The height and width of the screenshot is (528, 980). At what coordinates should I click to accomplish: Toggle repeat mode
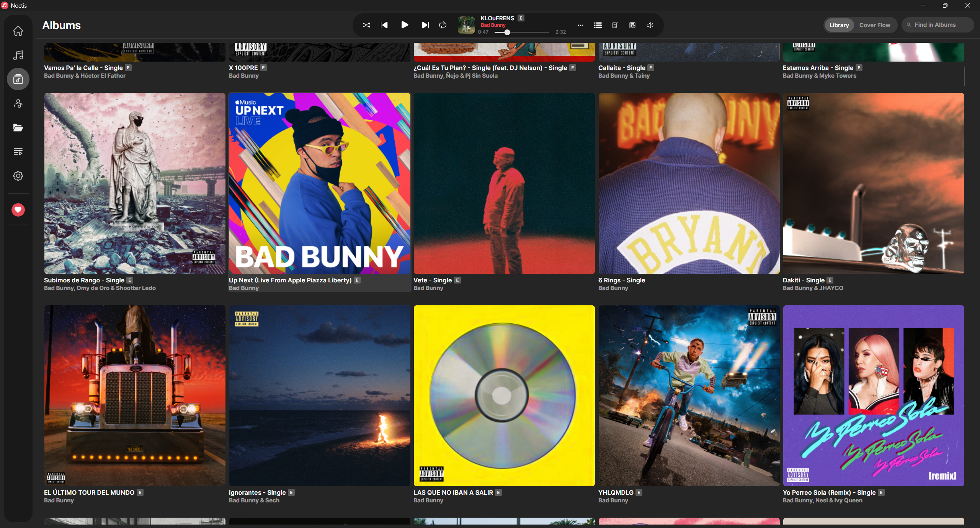click(443, 25)
